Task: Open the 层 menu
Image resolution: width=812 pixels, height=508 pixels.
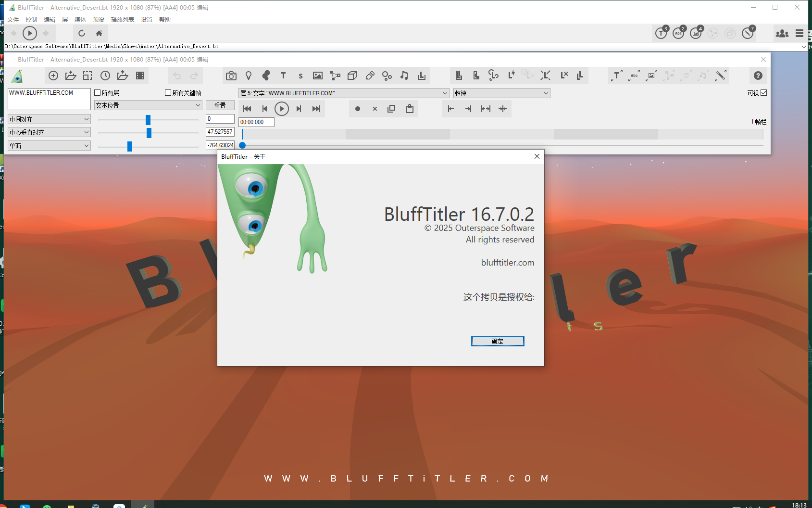Action: click(x=65, y=20)
